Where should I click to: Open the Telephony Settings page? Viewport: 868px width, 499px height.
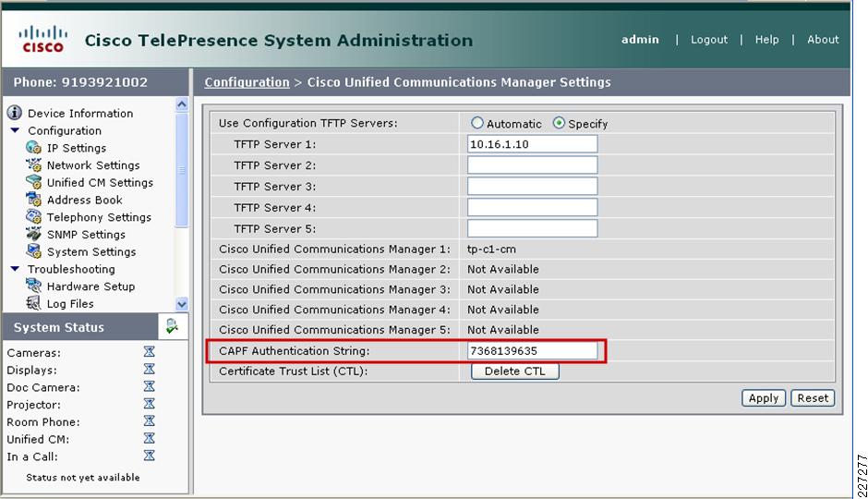tap(99, 217)
